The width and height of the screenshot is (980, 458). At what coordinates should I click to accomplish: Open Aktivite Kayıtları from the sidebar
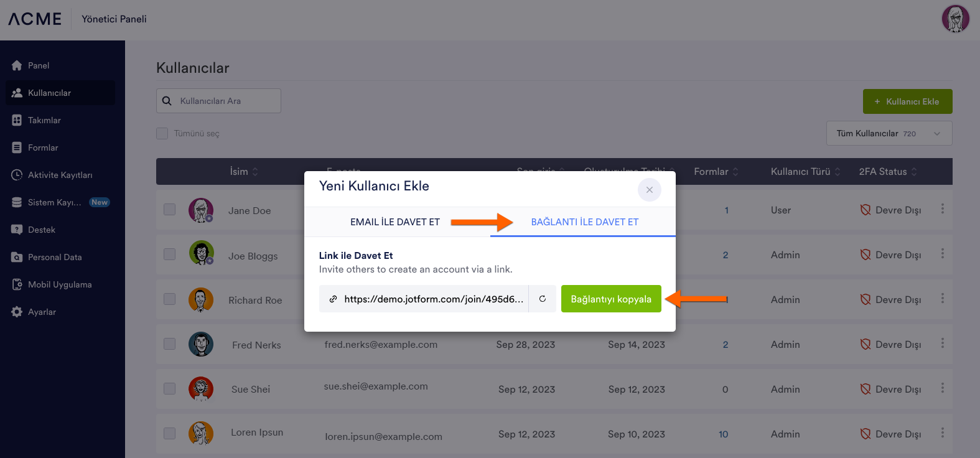(x=60, y=175)
